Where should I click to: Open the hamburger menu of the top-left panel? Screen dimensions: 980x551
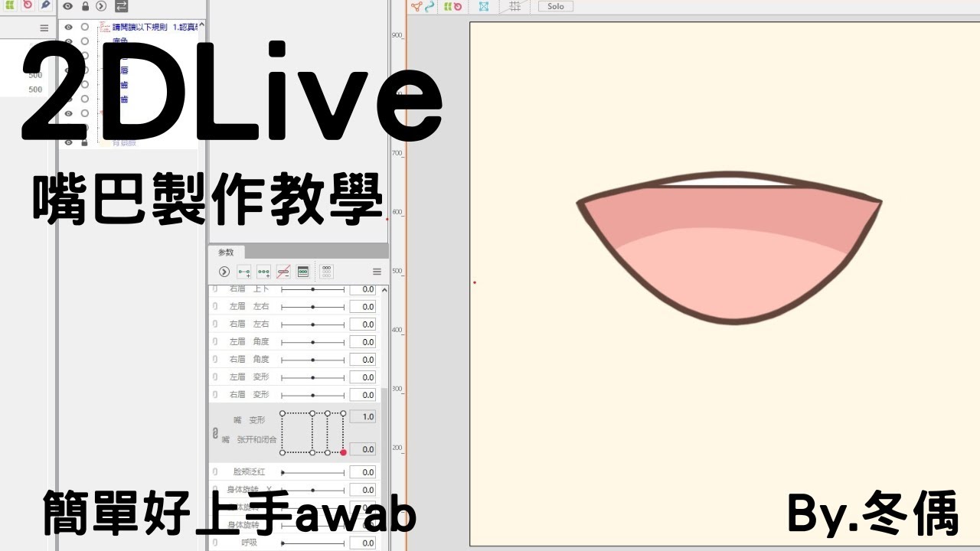[x=44, y=28]
